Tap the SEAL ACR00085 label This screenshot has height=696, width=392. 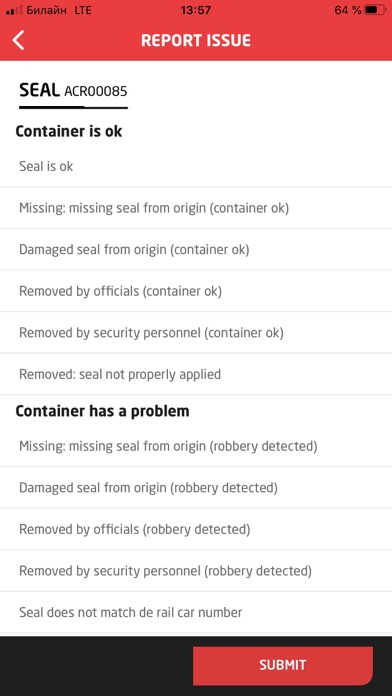click(73, 91)
